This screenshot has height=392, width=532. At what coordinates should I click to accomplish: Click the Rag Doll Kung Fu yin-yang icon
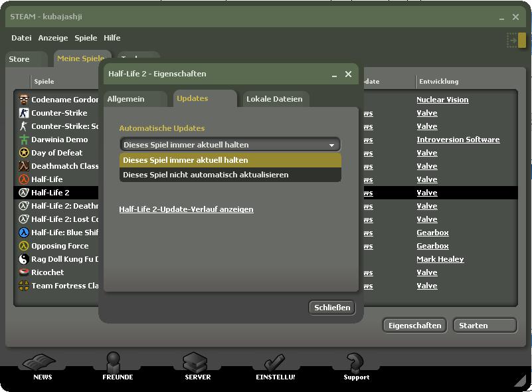point(24,259)
